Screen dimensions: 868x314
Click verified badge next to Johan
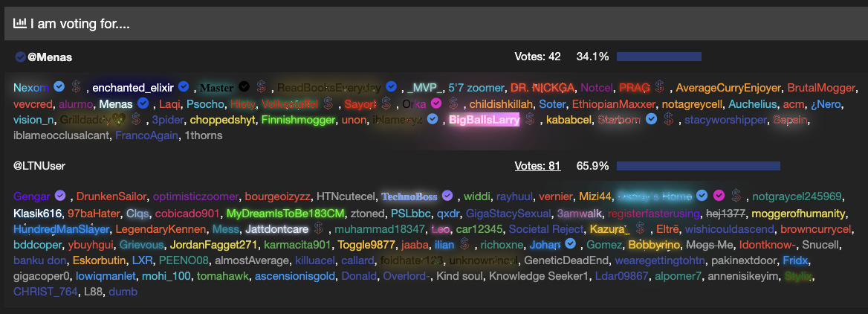pos(571,244)
